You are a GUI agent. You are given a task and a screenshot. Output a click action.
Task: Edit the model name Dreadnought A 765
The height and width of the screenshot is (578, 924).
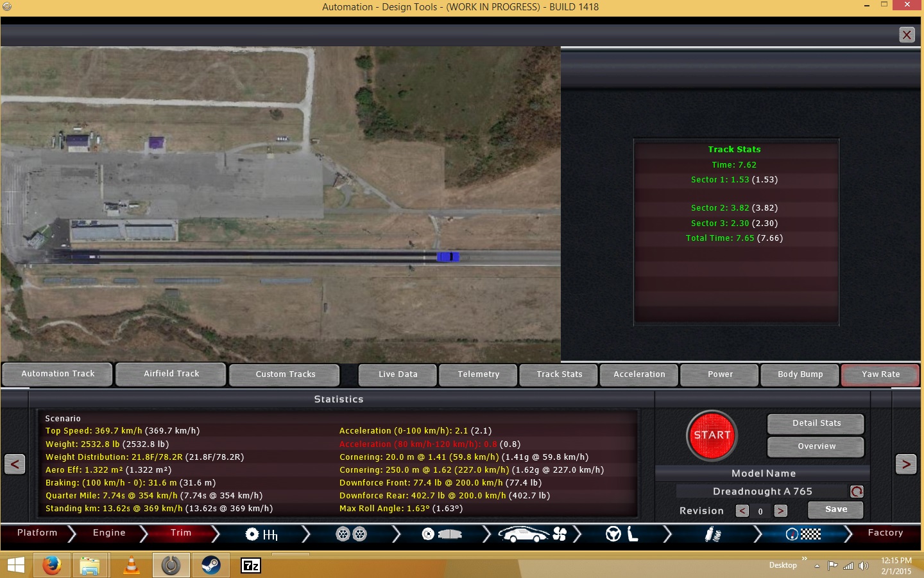click(x=762, y=491)
